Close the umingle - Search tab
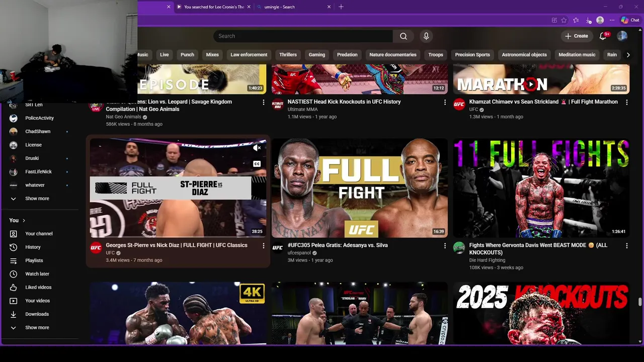644x362 pixels. tap(329, 7)
